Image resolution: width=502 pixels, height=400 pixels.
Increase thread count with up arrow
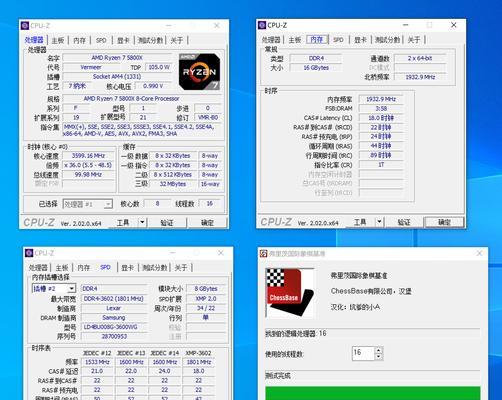point(378,350)
